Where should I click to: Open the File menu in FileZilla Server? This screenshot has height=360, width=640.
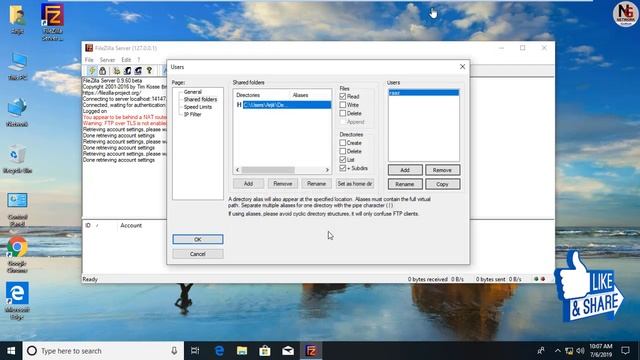[x=89, y=60]
